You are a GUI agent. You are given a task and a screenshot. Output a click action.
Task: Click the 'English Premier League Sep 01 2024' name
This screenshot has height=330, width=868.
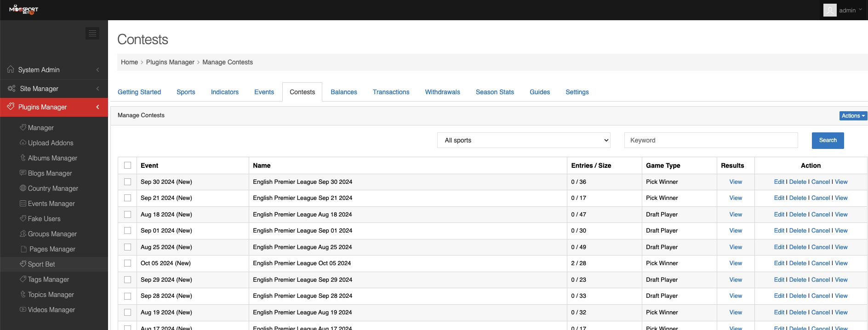(302, 231)
